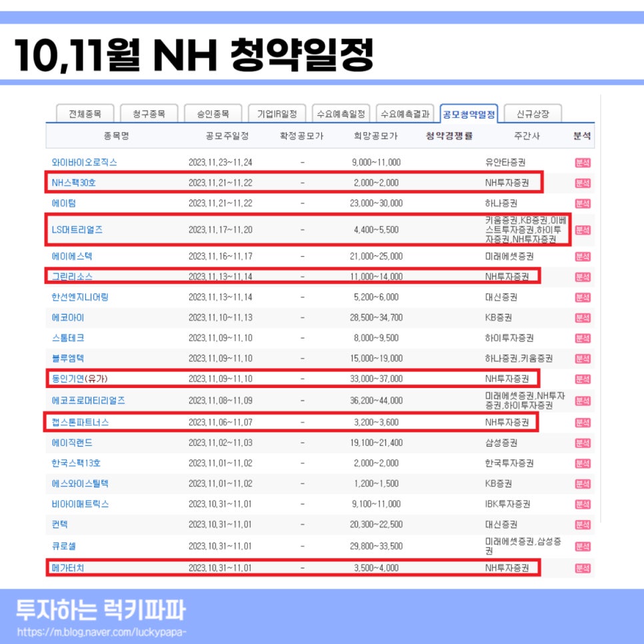Open 분석 icon for 캡스톤파트너스 row
This screenshot has height=644, width=644.
(x=583, y=423)
